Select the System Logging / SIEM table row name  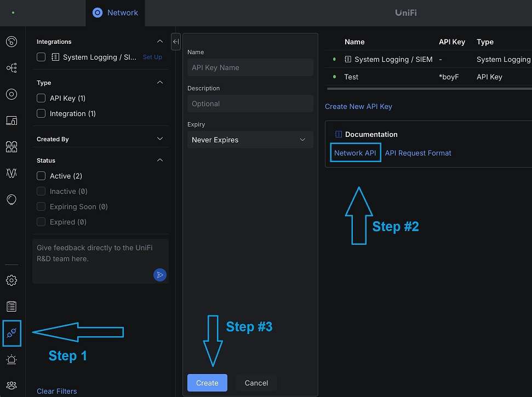pyautogui.click(x=393, y=59)
